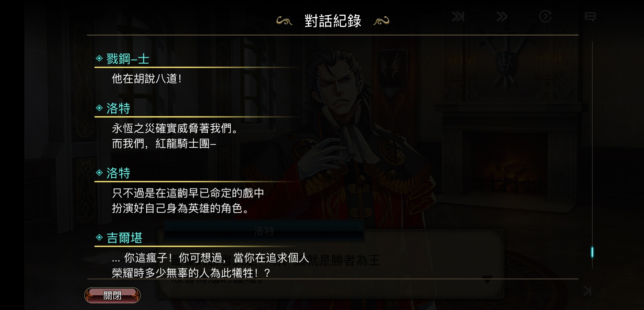644x310 pixels.
Task: Click the diamond marker beside first 洛特
Action: pos(99,108)
